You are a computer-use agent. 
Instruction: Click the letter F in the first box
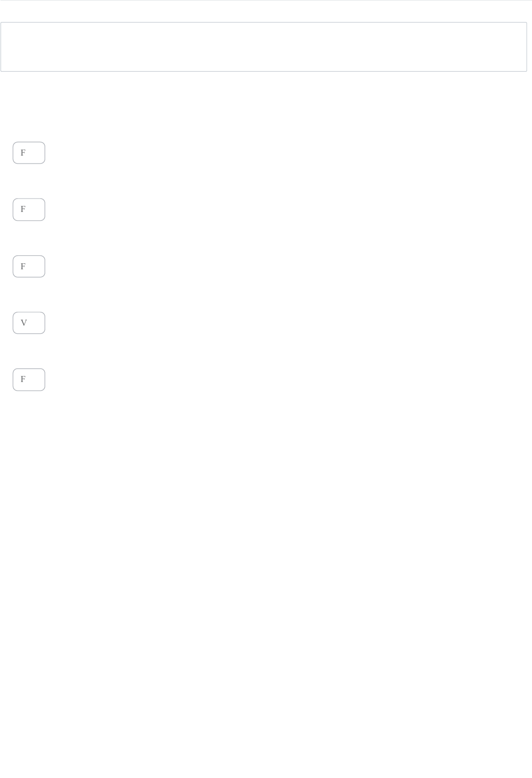click(x=23, y=153)
